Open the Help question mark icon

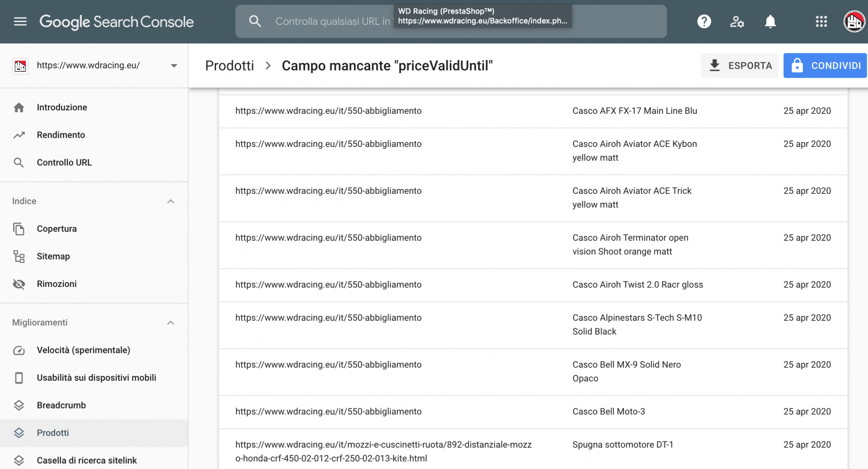(704, 21)
